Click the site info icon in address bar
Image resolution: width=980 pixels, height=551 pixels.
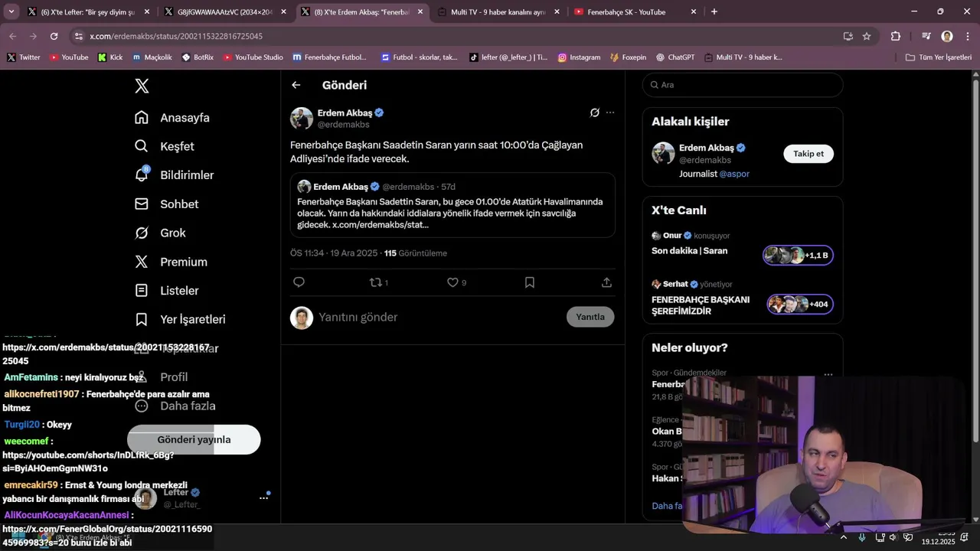[x=78, y=36]
